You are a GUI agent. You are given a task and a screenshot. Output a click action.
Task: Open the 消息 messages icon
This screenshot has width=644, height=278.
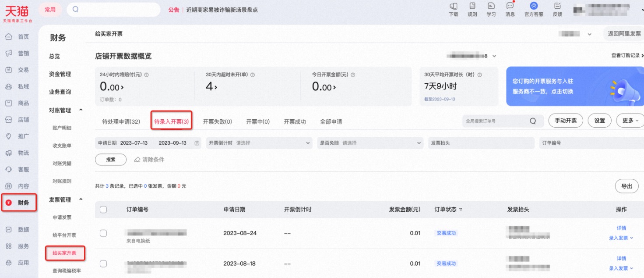tap(510, 6)
